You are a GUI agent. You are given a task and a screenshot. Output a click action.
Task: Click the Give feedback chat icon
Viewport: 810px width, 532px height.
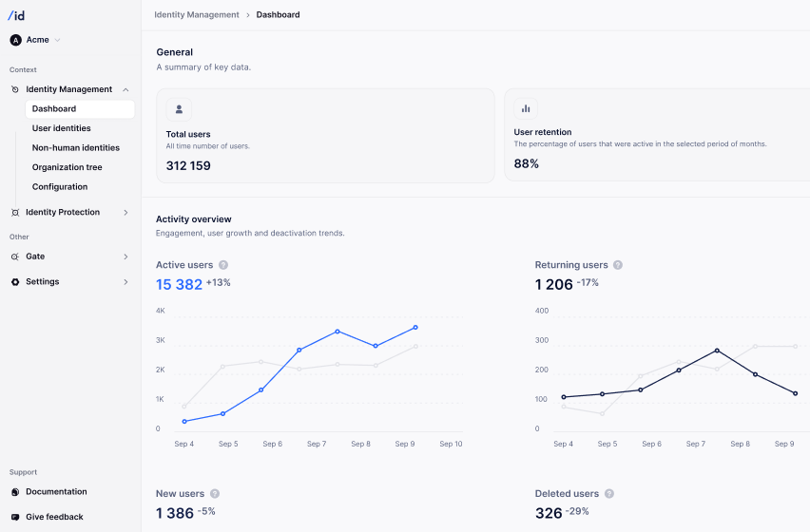[x=15, y=517]
